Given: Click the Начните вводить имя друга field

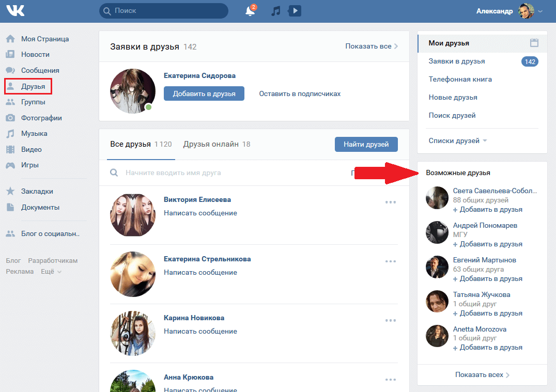Looking at the screenshot, I should coord(227,173).
